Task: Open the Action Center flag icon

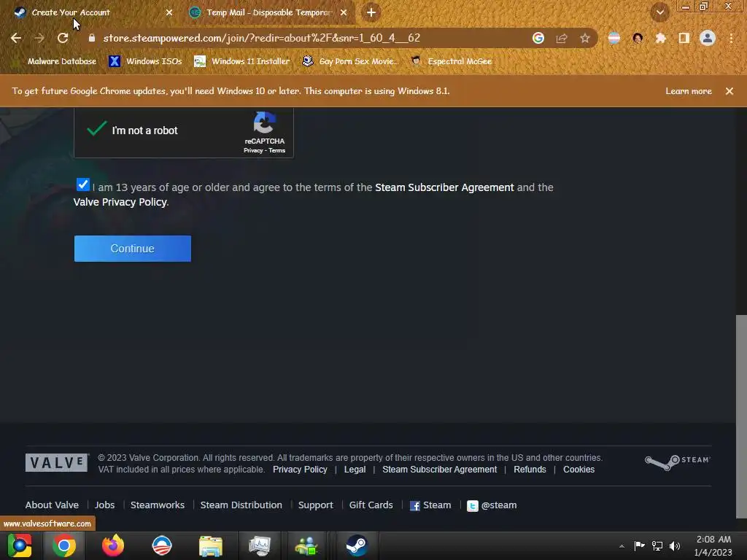Action: point(639,546)
